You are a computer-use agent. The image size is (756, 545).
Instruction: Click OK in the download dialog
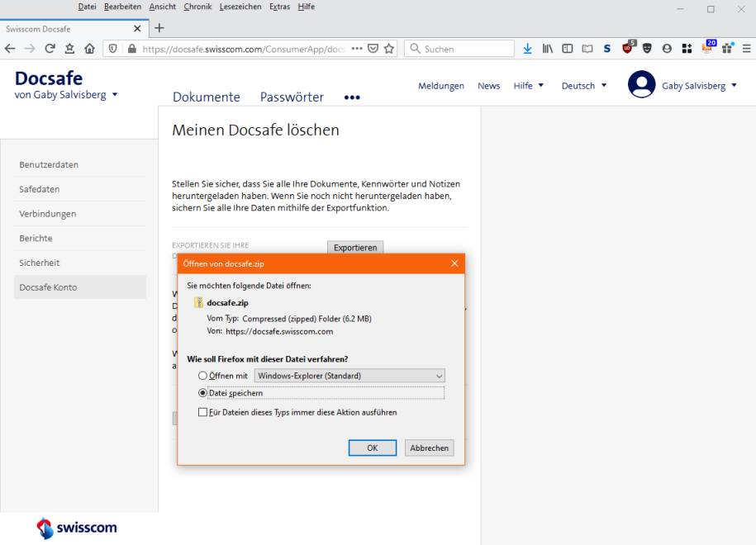coord(372,448)
